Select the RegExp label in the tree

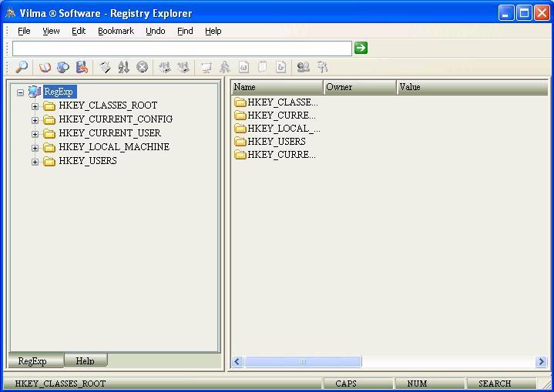tap(59, 92)
